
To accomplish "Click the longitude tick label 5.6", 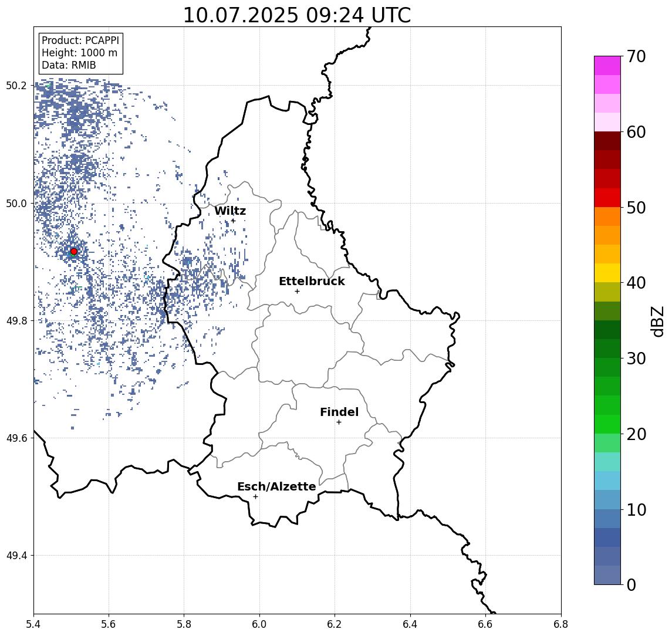I will [109, 624].
